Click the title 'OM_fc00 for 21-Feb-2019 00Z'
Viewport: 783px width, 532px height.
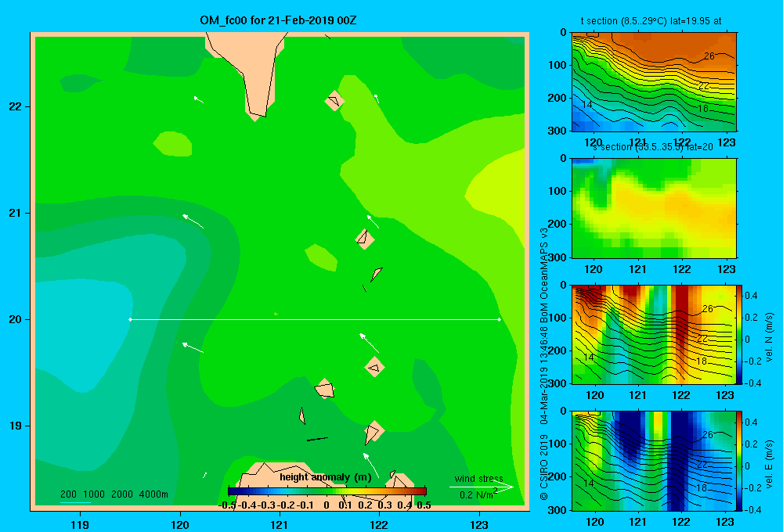click(278, 21)
